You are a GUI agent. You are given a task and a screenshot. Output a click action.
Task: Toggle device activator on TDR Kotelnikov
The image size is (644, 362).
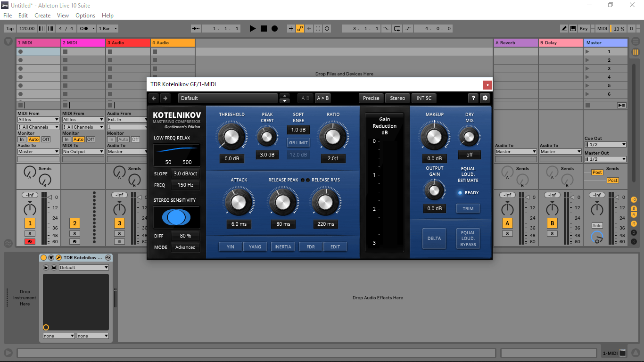(x=44, y=258)
